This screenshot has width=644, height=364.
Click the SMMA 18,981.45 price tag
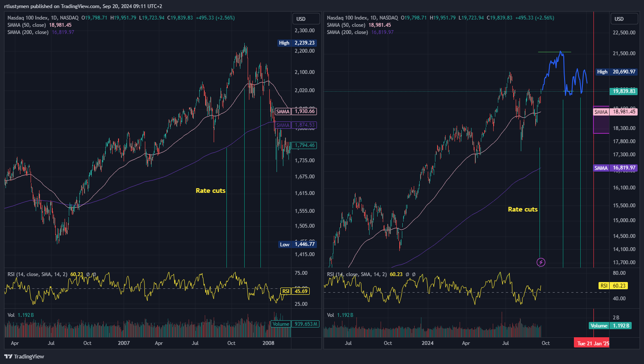(x=615, y=112)
